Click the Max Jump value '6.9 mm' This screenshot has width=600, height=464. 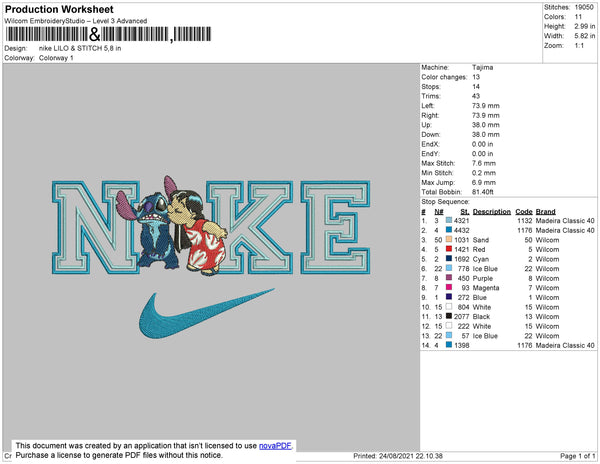484,182
